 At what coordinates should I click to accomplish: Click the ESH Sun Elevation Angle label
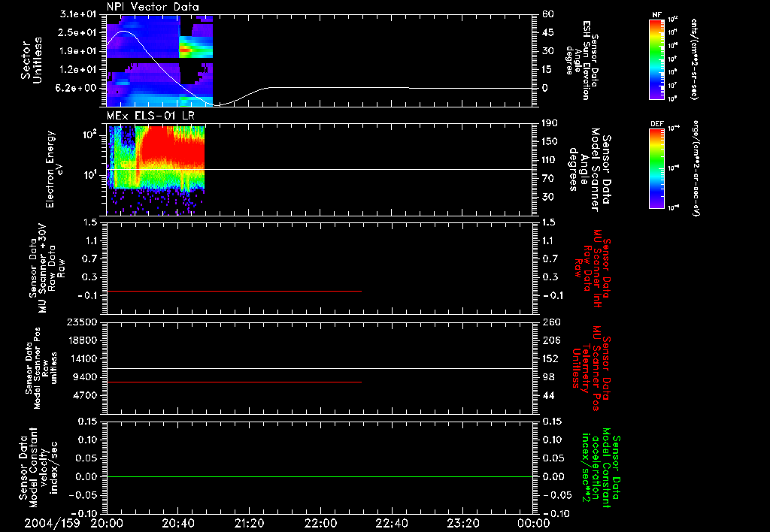(x=582, y=61)
